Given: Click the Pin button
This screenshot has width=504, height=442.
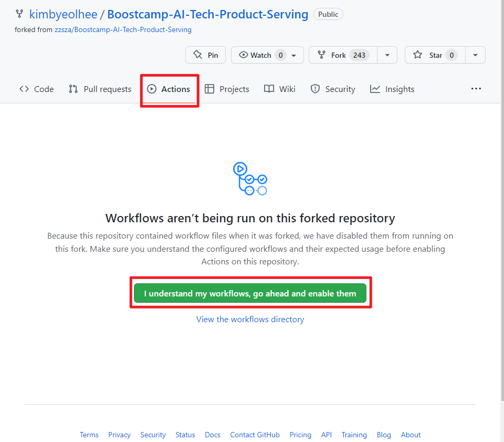Looking at the screenshot, I should click(x=205, y=55).
